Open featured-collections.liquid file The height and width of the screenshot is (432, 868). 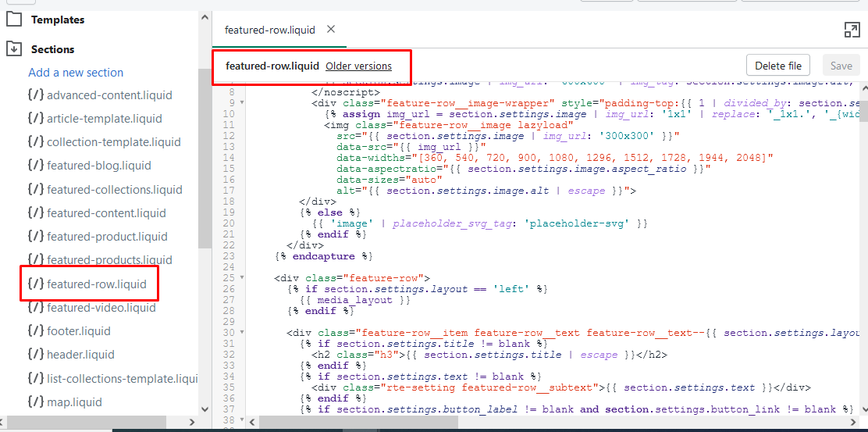pos(115,189)
